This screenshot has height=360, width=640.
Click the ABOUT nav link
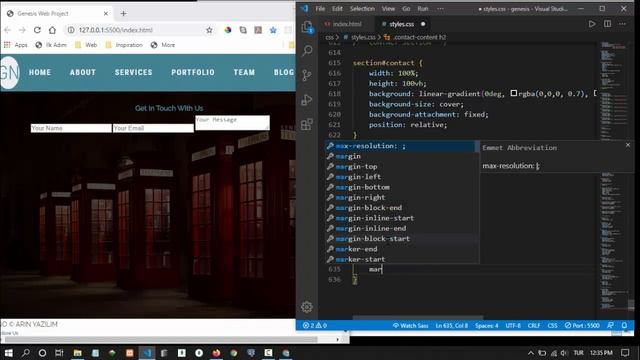tap(83, 72)
